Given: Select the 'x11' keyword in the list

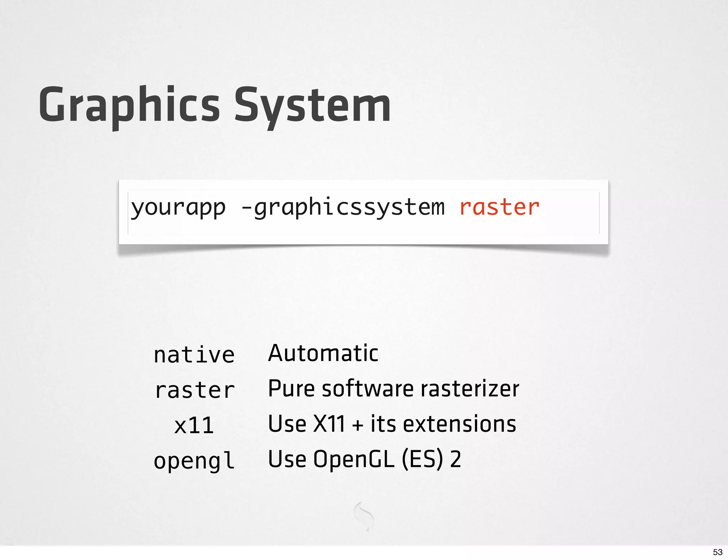Looking at the screenshot, I should 194,425.
